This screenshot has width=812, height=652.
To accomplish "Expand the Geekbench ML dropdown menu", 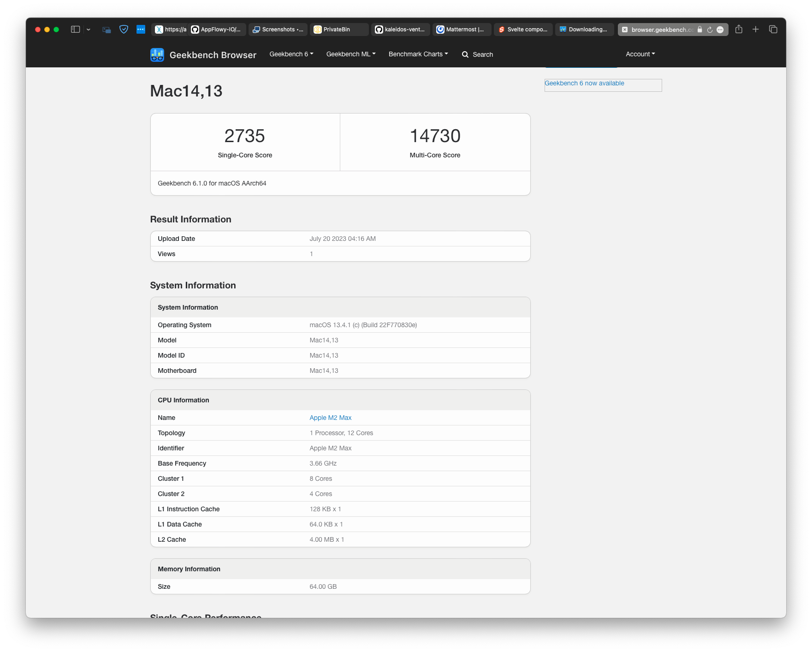I will click(351, 54).
